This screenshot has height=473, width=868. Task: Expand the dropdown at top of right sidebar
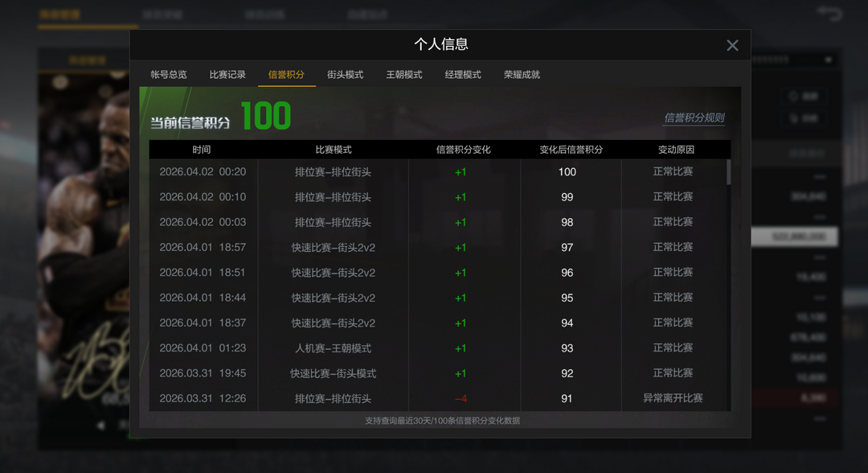point(828,59)
